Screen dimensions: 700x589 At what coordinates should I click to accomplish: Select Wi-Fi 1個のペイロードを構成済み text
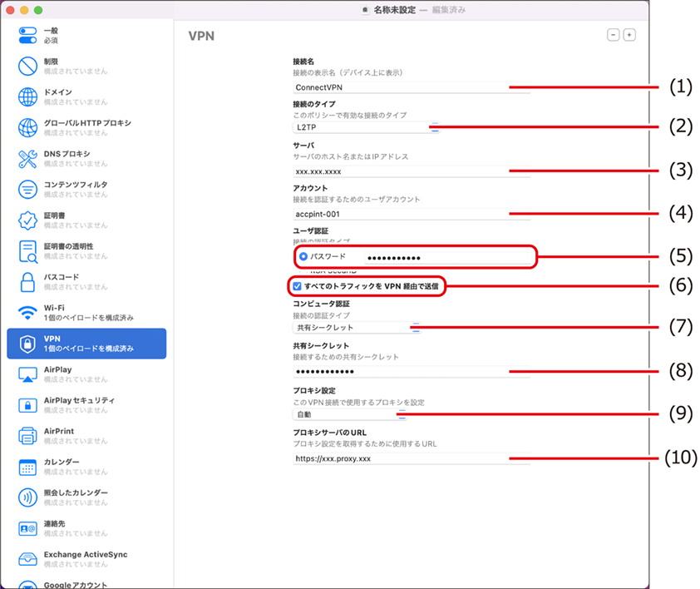pos(88,318)
